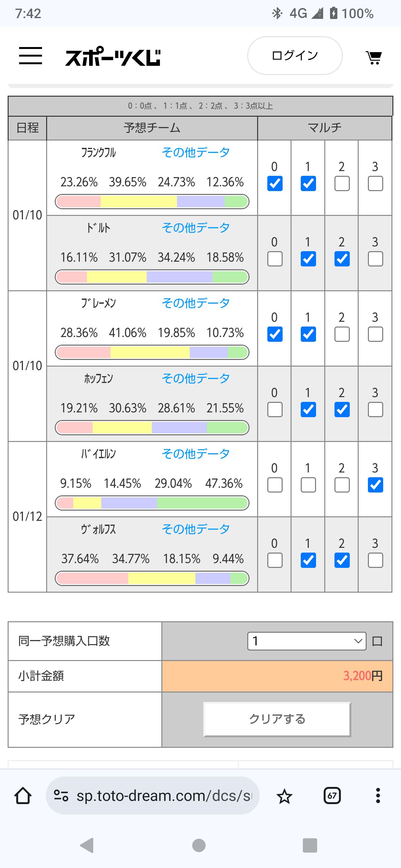Open the shopping cart
This screenshot has height=868, width=401.
pyautogui.click(x=374, y=57)
